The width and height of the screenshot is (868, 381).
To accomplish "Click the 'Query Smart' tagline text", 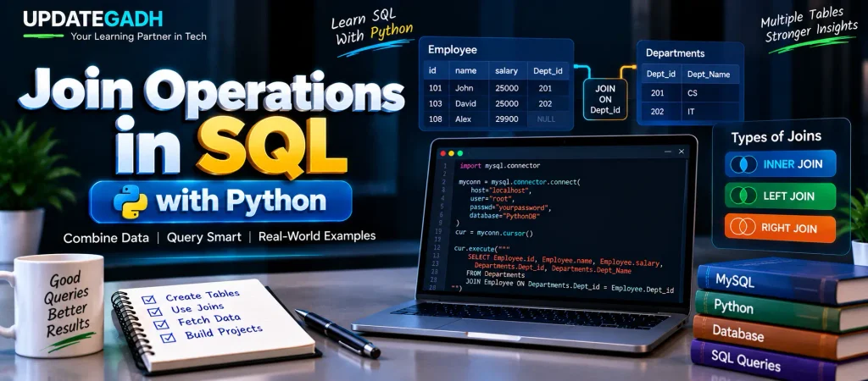I will (203, 237).
